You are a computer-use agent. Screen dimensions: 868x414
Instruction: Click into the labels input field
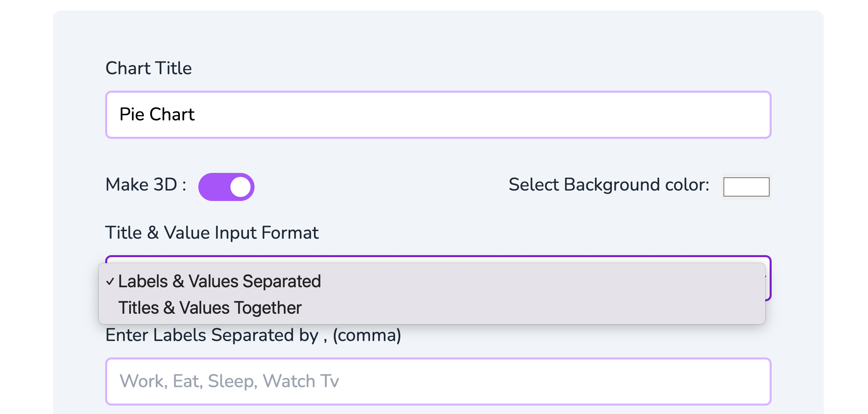coord(438,382)
